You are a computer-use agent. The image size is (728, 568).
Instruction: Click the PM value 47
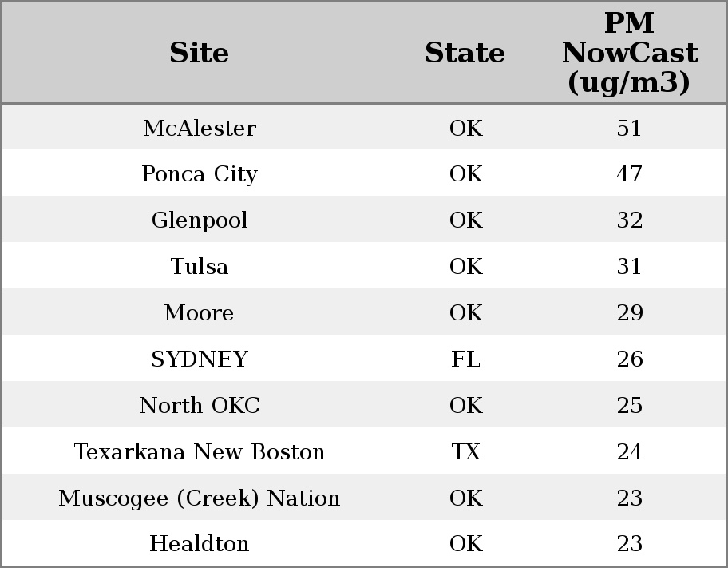pyautogui.click(x=629, y=174)
